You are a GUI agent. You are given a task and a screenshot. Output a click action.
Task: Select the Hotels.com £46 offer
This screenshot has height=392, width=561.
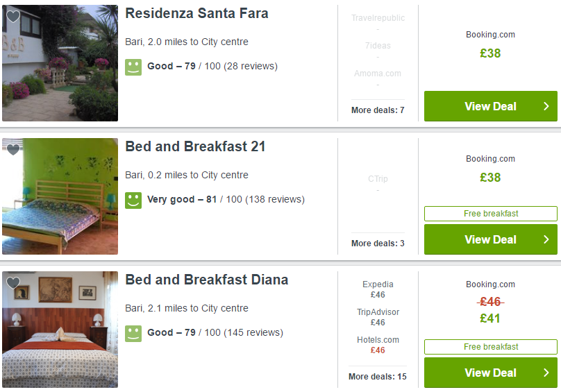378,345
